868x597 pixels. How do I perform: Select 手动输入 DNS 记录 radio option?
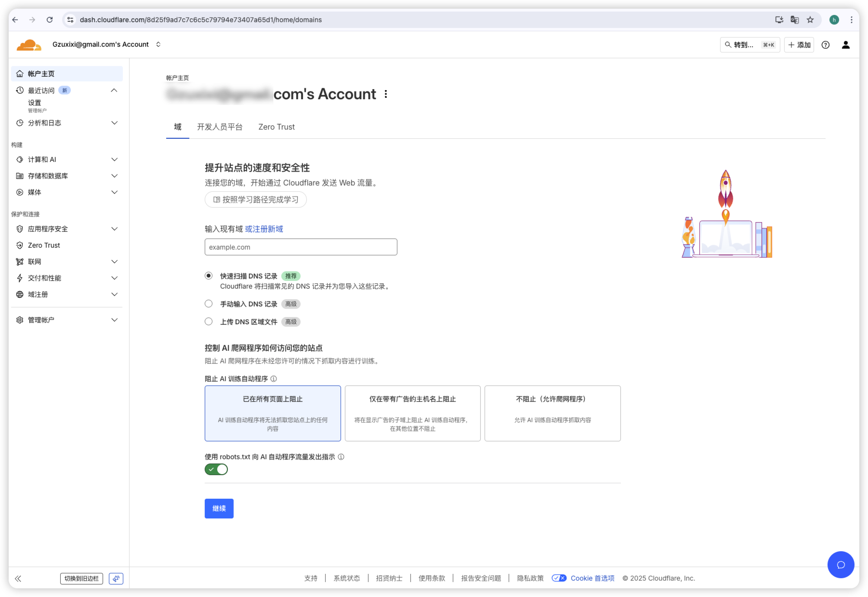click(x=209, y=304)
